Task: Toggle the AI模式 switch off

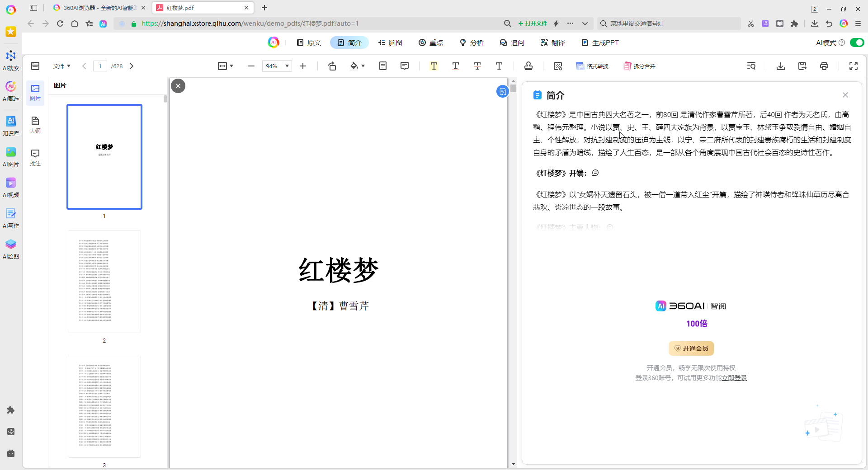Action: pos(857,42)
